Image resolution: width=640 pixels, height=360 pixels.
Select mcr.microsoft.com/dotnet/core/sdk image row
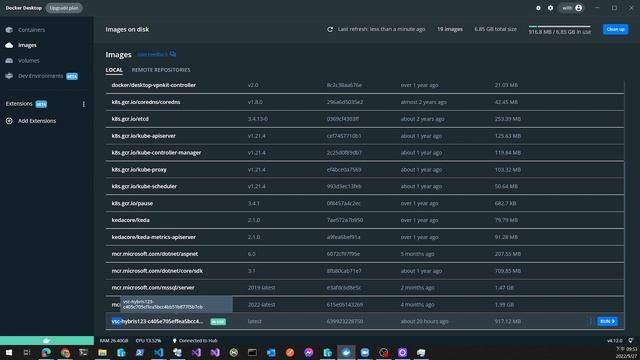364,271
